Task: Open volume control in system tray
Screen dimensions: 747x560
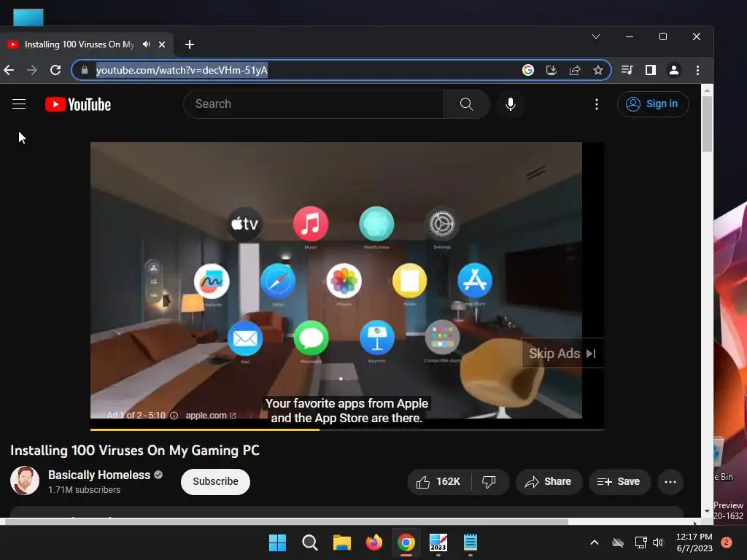Action: tap(658, 542)
